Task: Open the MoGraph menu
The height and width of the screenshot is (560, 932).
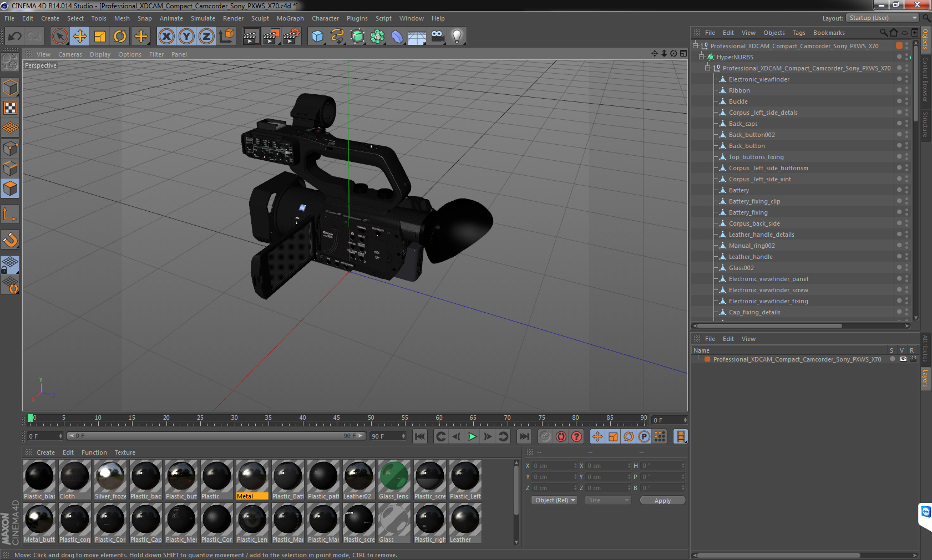Action: pyautogui.click(x=290, y=18)
